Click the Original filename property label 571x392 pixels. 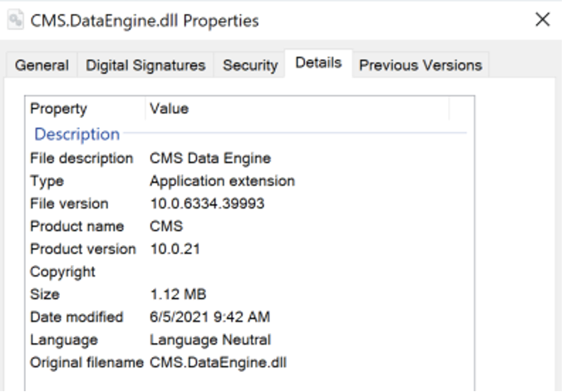86,363
